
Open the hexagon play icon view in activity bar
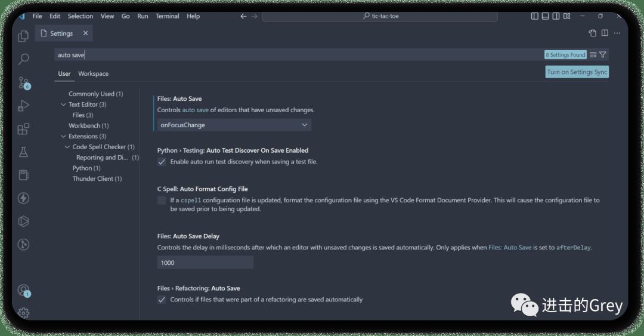pyautogui.click(x=23, y=221)
